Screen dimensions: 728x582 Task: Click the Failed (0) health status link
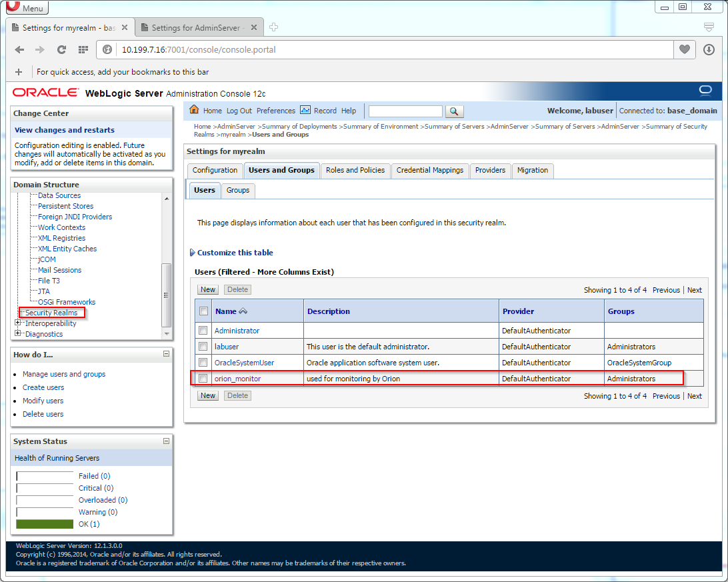(x=94, y=476)
